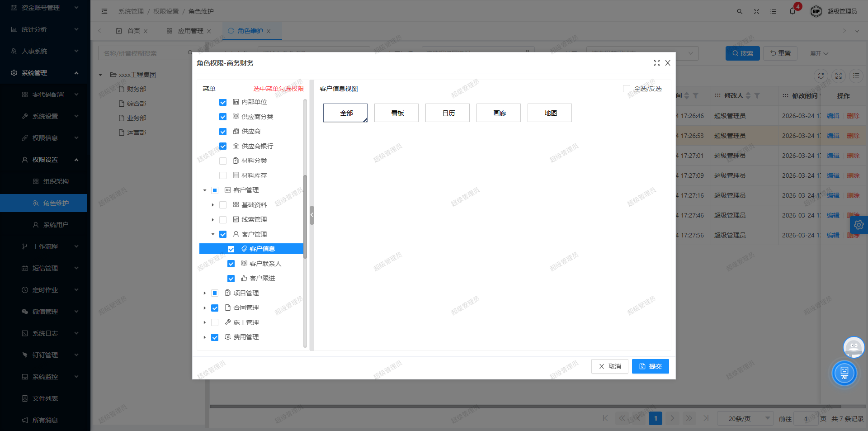Image resolution: width=868 pixels, height=431 pixels.
Task: Click the blue AI helper floating button
Action: pyautogui.click(x=844, y=373)
